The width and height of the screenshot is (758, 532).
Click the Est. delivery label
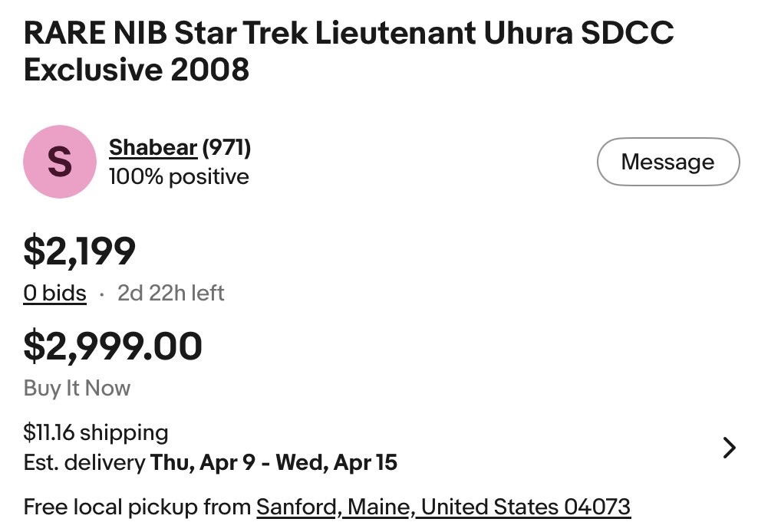click(x=84, y=462)
